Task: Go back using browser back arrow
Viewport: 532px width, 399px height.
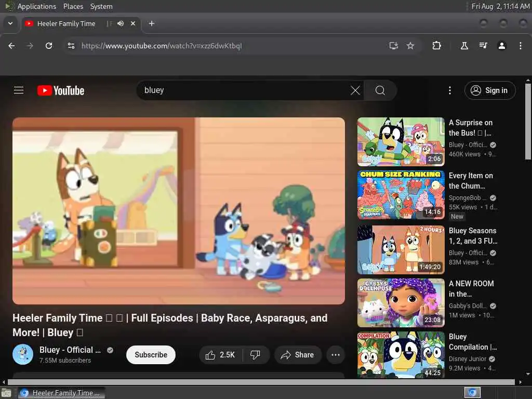Action: click(11, 46)
